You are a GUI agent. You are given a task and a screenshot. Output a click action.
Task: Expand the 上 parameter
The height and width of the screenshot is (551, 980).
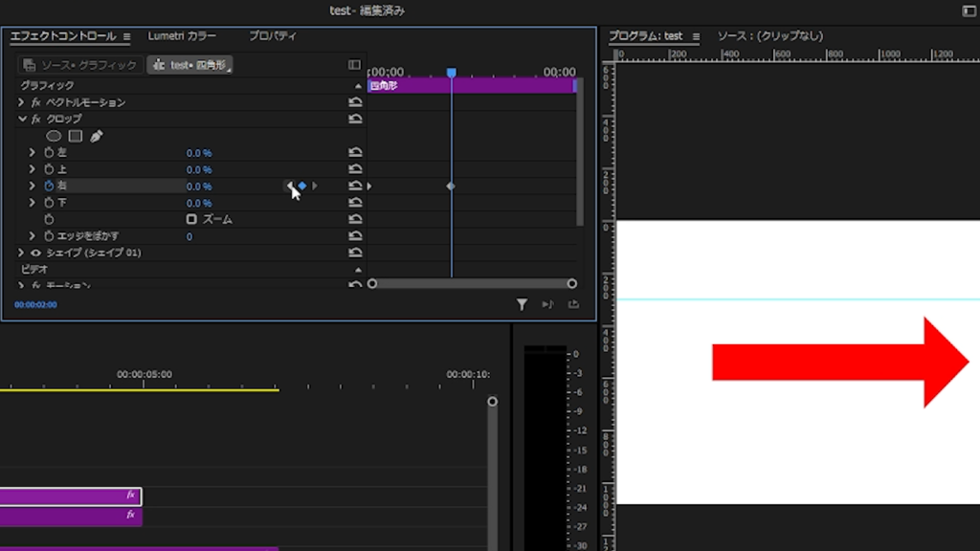pos(32,169)
